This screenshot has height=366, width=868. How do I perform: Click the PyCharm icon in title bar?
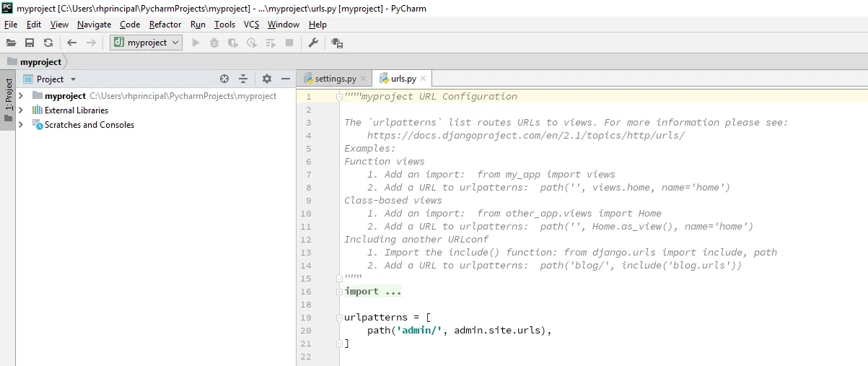(7, 8)
